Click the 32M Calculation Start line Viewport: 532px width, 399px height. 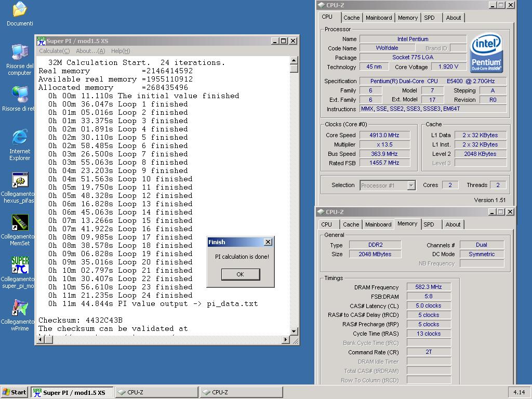pos(137,62)
